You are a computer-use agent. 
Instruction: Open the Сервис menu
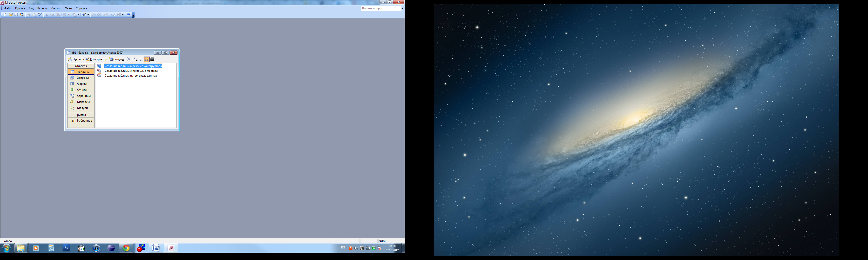[x=56, y=8]
